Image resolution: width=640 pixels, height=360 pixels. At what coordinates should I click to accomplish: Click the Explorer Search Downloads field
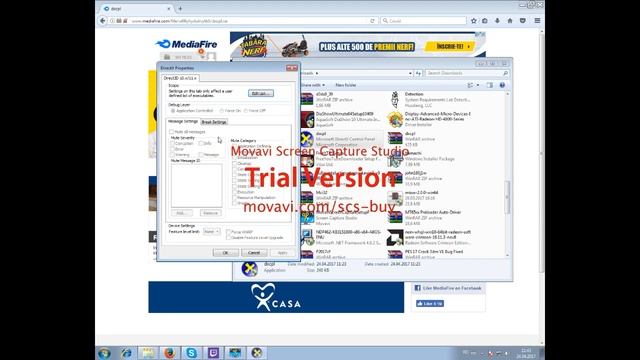pyautogui.click(x=467, y=73)
